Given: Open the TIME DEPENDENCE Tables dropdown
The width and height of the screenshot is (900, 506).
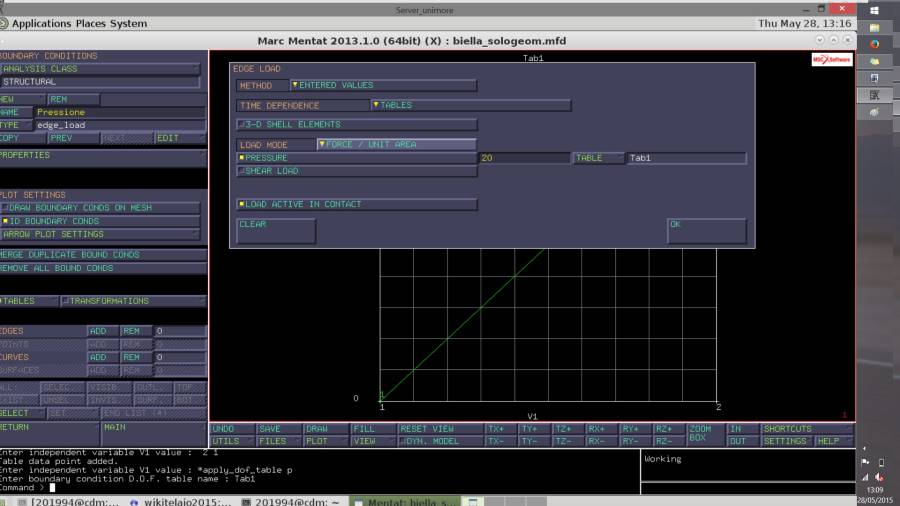Looking at the screenshot, I should click(471, 105).
